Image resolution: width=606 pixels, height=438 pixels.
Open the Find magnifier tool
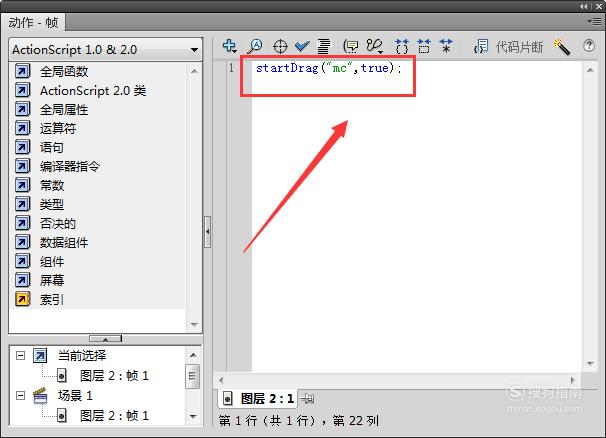(255, 46)
